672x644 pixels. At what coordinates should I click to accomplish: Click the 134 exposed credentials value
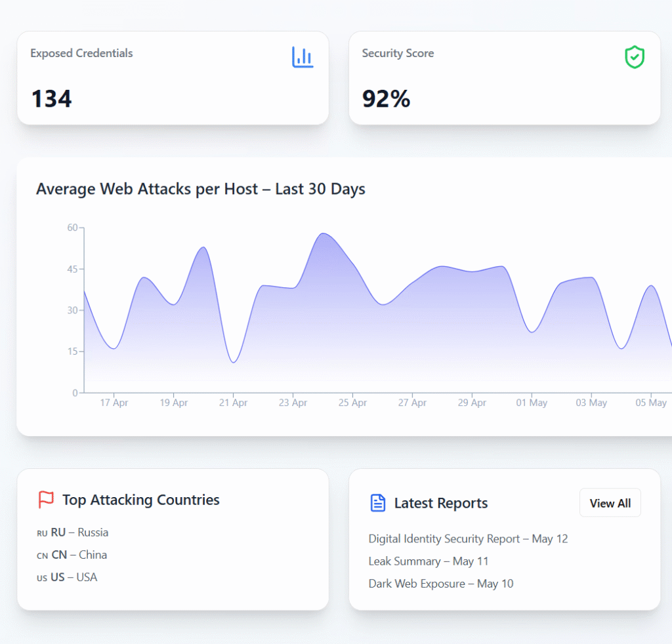pos(52,99)
